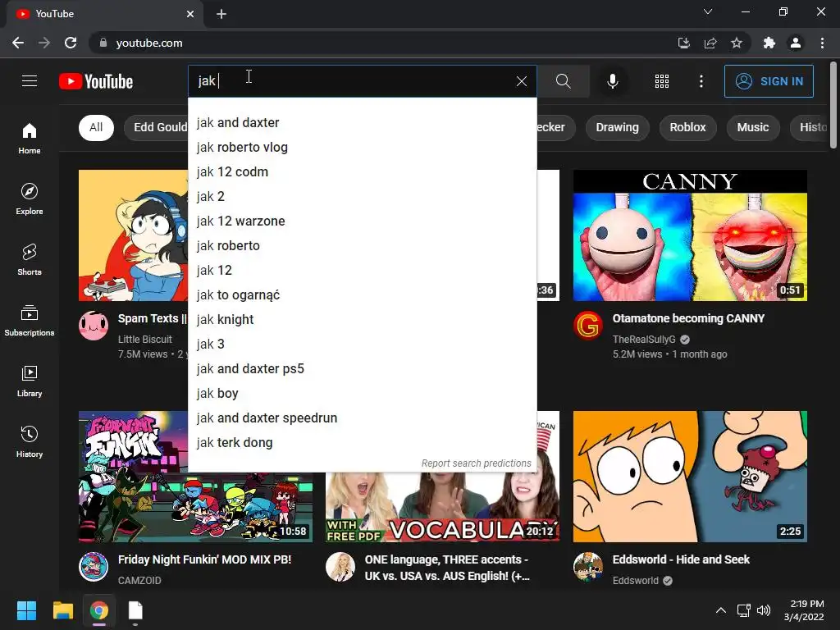
Task: Open Chrome three-dot menu
Action: (x=822, y=43)
